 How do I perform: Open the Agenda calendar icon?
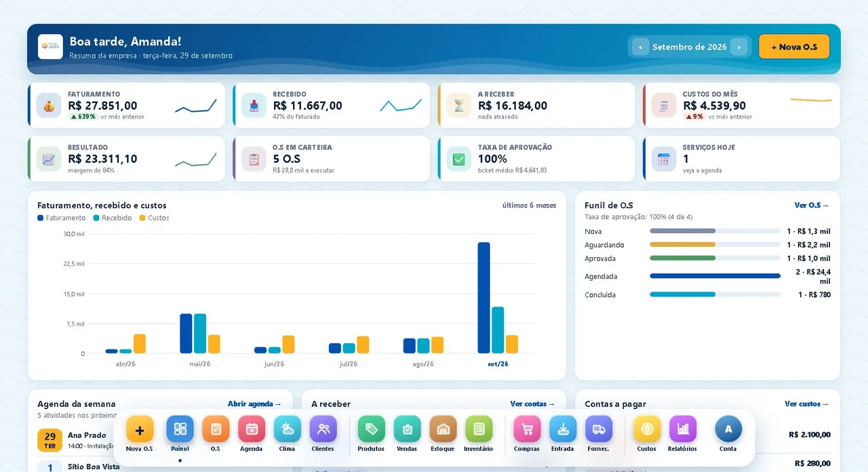252,429
